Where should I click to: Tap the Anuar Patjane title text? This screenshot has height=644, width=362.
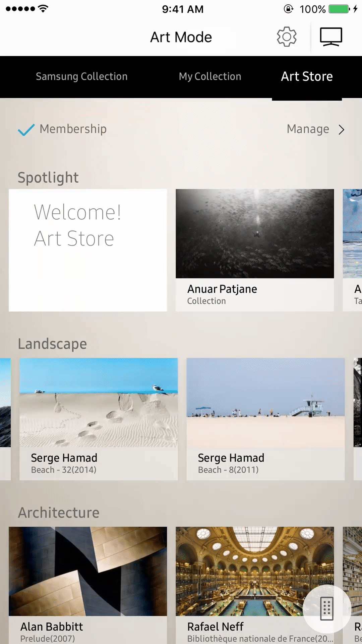[x=222, y=289]
